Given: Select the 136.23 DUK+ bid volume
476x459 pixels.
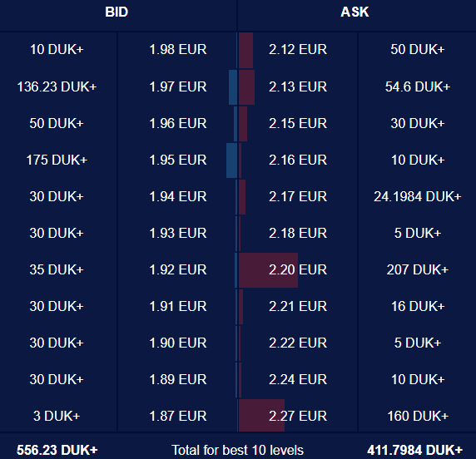Looking at the screenshot, I should (x=57, y=86).
